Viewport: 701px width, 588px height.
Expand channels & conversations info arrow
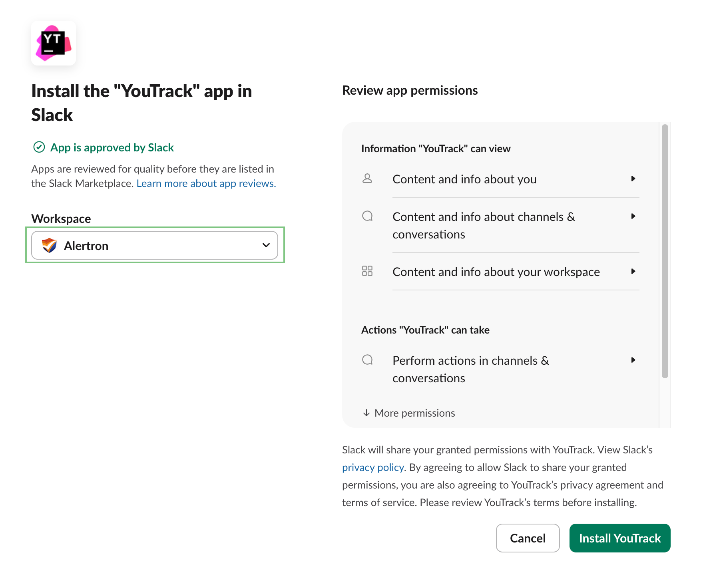tap(633, 216)
